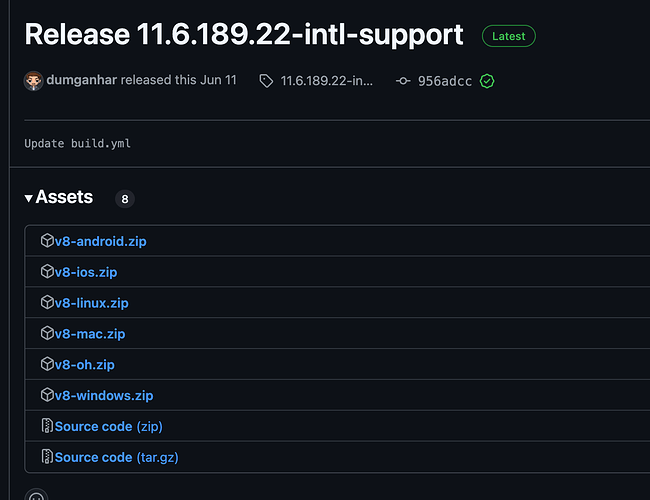Click dumganhar's avatar image
This screenshot has height=500, width=650.
pos(33,80)
